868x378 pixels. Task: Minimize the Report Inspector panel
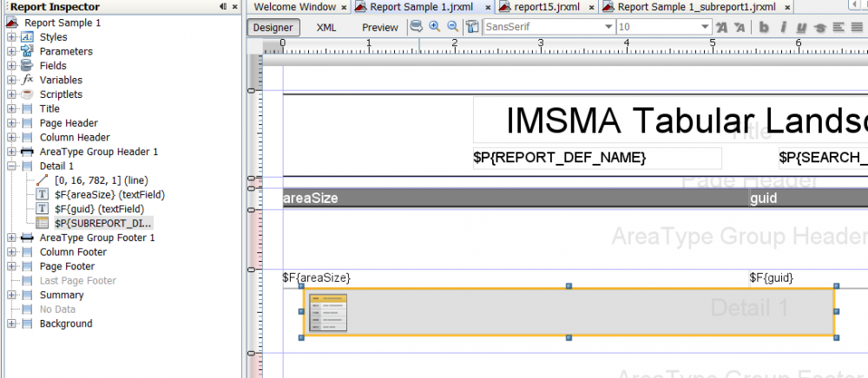pos(224,7)
